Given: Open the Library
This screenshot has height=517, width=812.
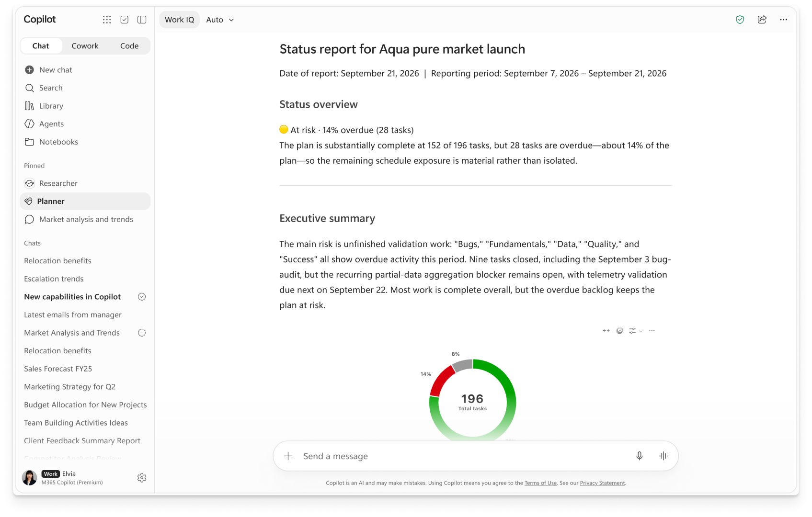Looking at the screenshot, I should click(x=85, y=106).
